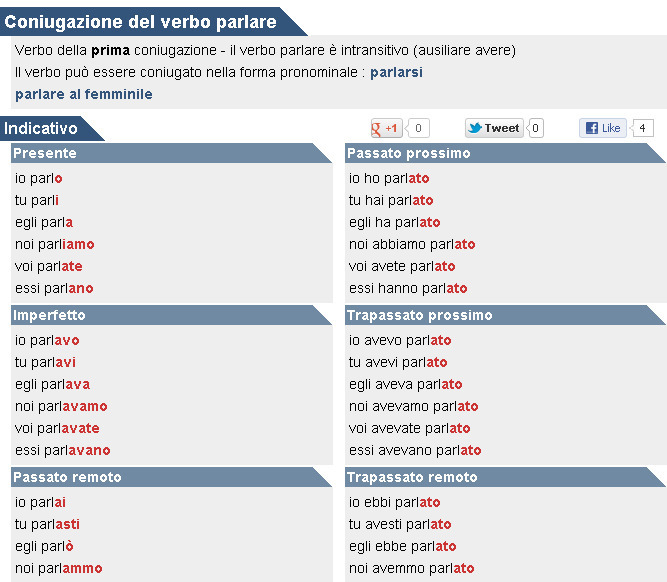Click the Twitter Tweet button
This screenshot has height=582, width=667.
(x=494, y=128)
